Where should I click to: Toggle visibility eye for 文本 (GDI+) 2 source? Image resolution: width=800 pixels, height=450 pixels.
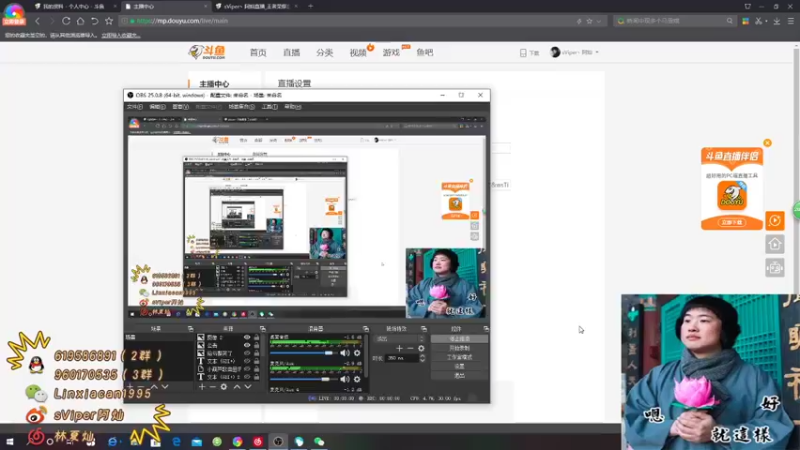[247, 377]
